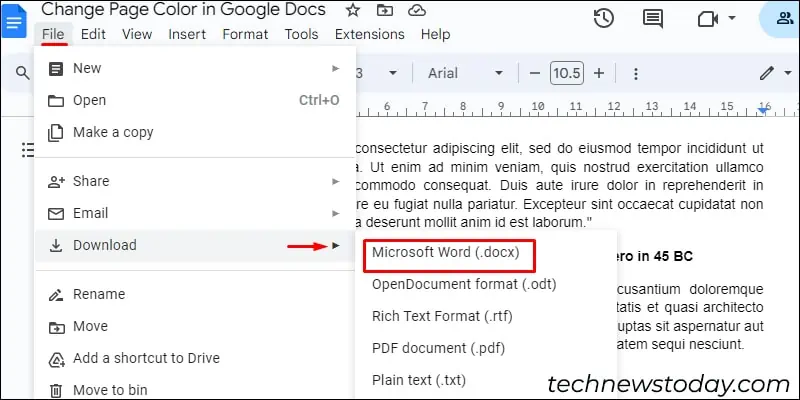The image size is (800, 400).
Task: Click the New document icon
Action: click(x=56, y=68)
